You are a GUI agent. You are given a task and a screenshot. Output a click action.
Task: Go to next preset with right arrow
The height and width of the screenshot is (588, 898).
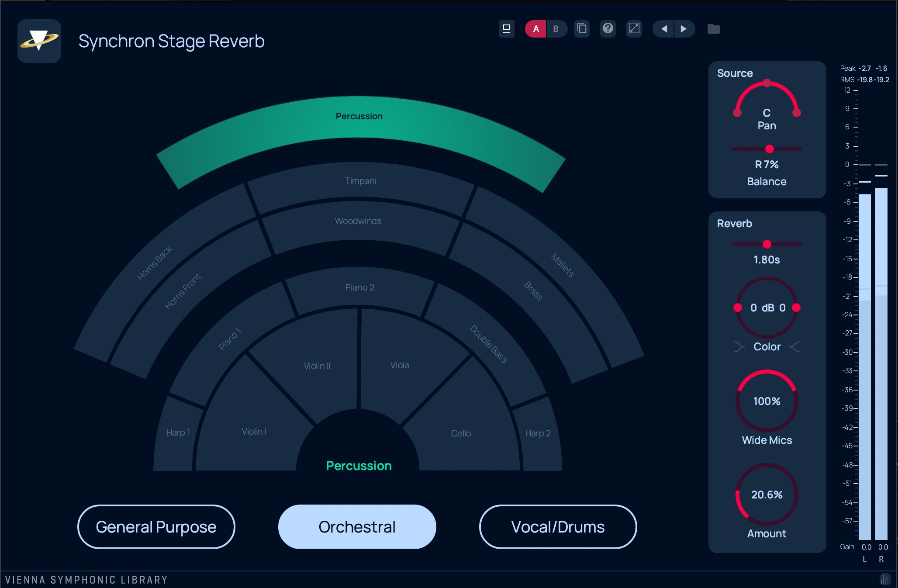click(x=684, y=29)
